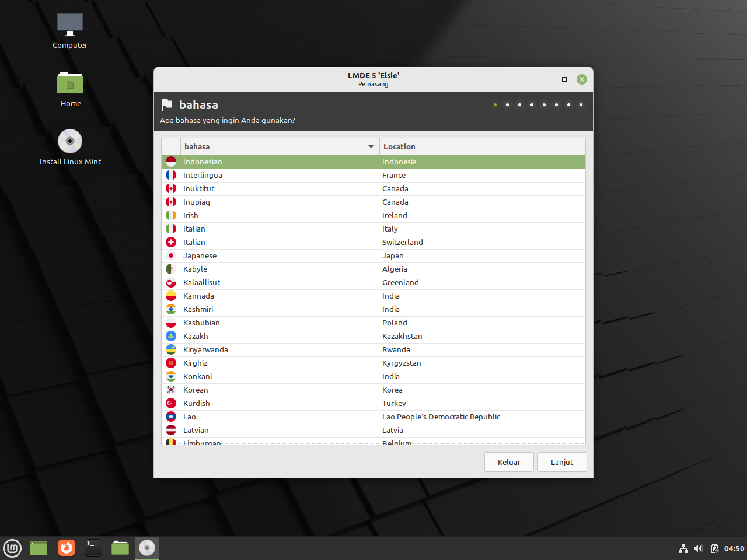Viewport: 747px width, 560px height.
Task: Select installer window in the taskbar
Action: point(147,548)
